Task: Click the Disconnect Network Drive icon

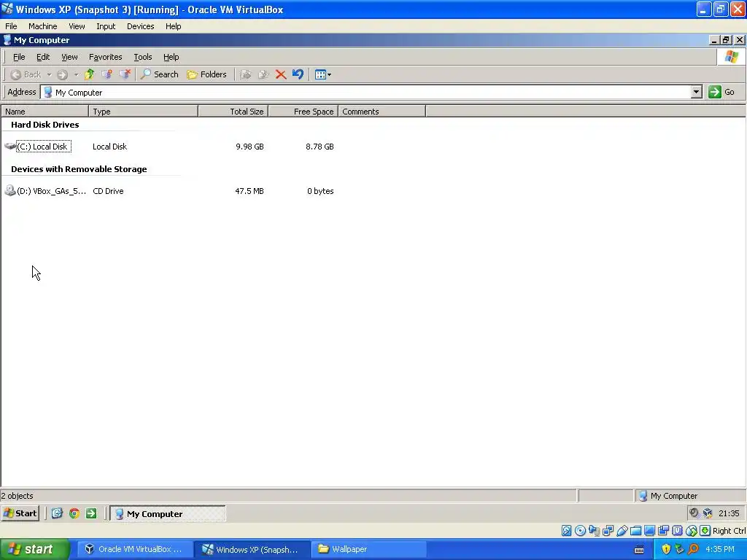Action: tap(125, 74)
